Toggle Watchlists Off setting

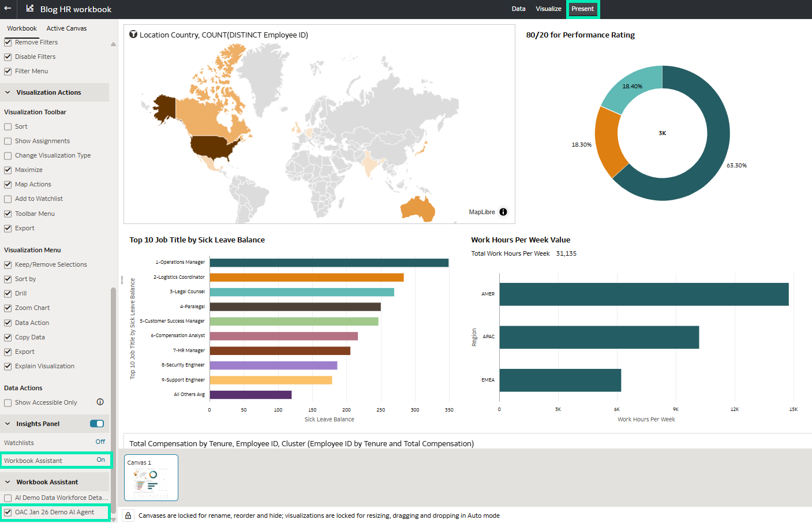click(100, 442)
